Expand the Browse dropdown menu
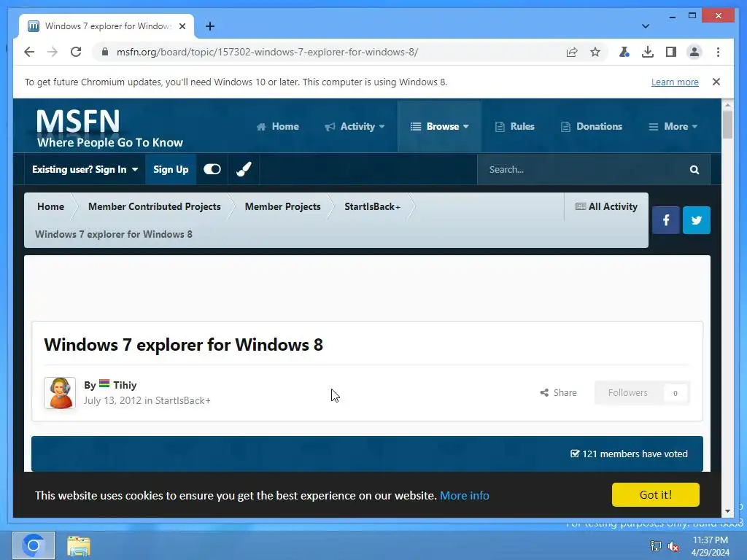This screenshot has width=747, height=560. 439,126
